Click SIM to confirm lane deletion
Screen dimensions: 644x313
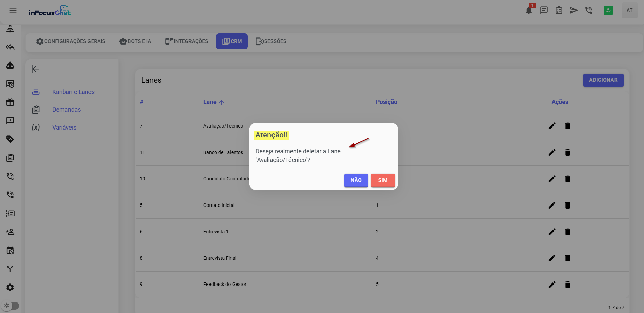pos(383,180)
